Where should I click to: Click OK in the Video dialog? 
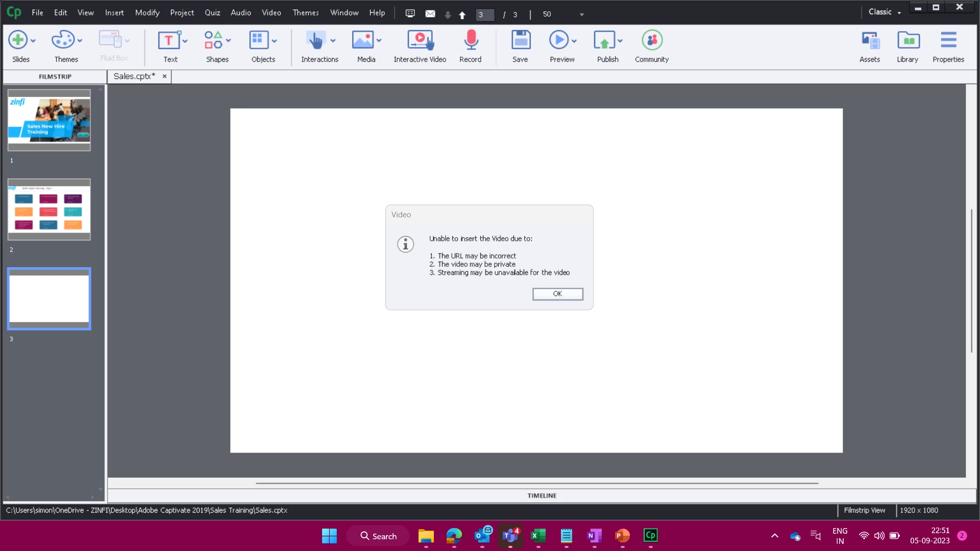tap(557, 294)
